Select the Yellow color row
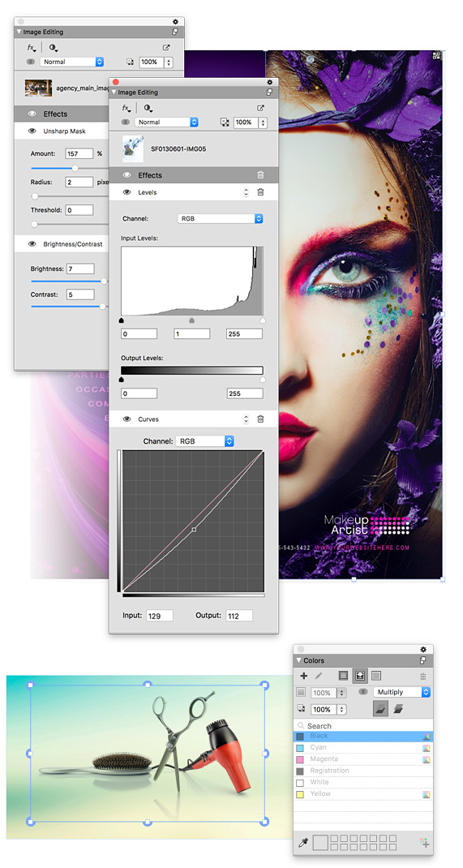This screenshot has height=868, width=463. coord(363,794)
